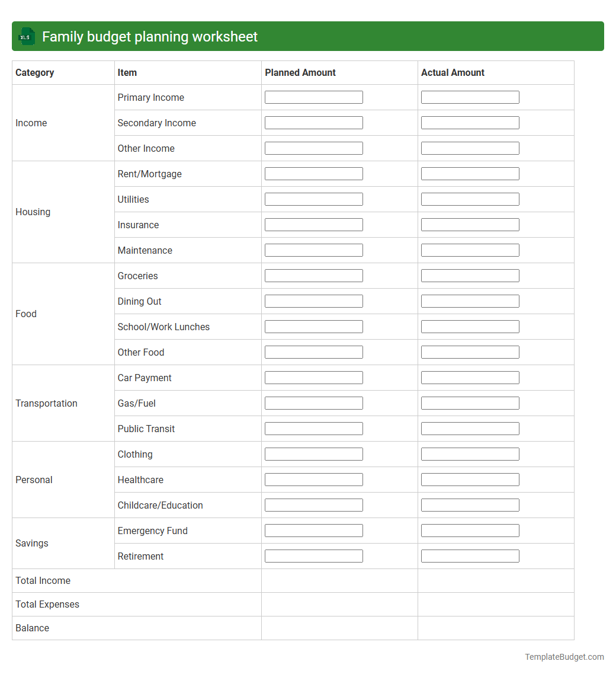
Task: Open the TemplateBudget.com link
Action: tap(563, 657)
